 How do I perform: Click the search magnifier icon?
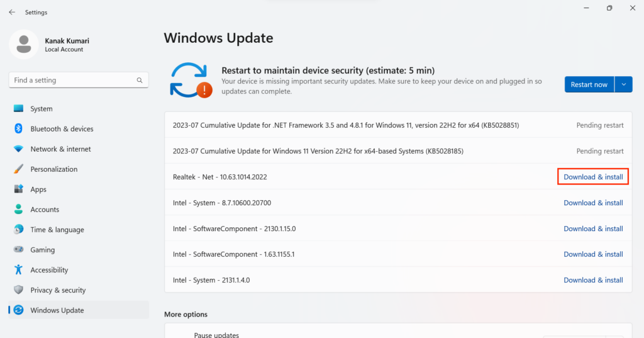pos(140,81)
